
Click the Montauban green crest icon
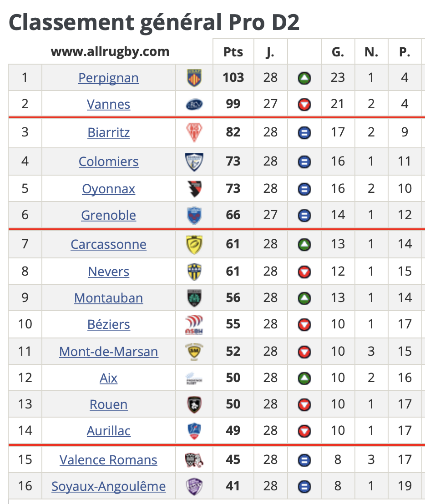[x=194, y=298]
